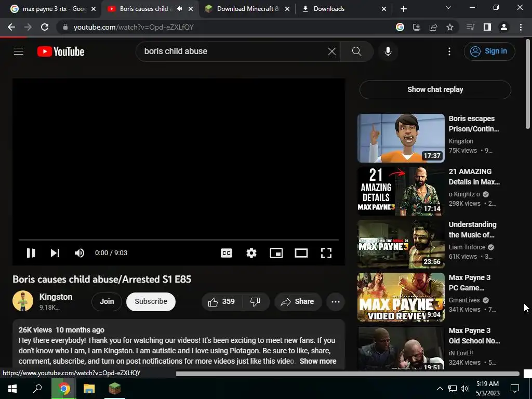532x399 pixels.
Task: Toggle Chrome side panel
Action: click(487, 27)
